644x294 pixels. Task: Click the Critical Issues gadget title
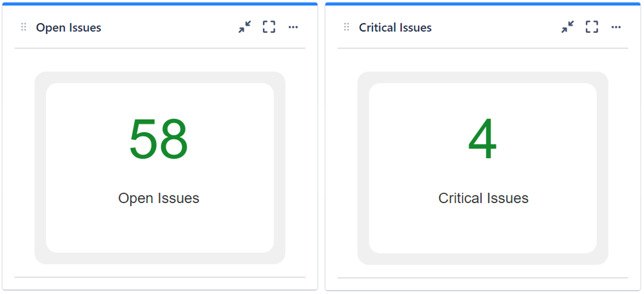click(x=395, y=28)
